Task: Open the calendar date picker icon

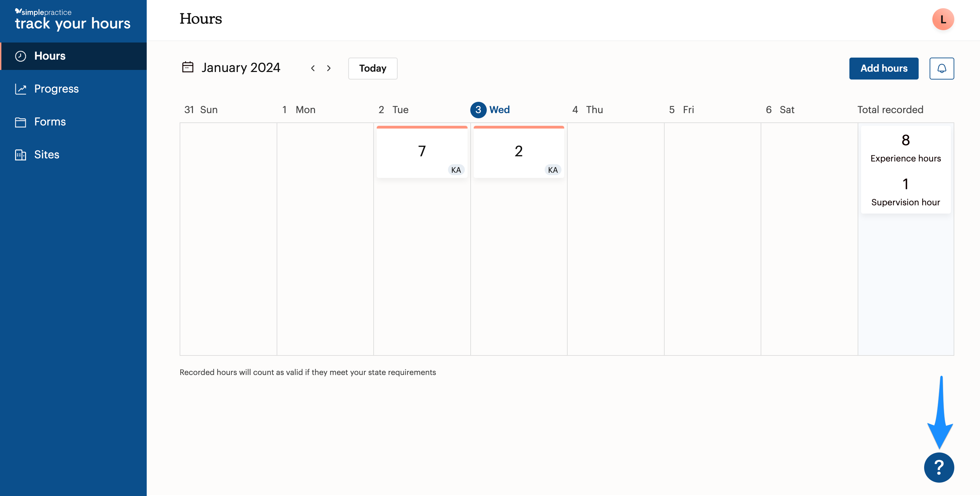Action: (x=187, y=67)
